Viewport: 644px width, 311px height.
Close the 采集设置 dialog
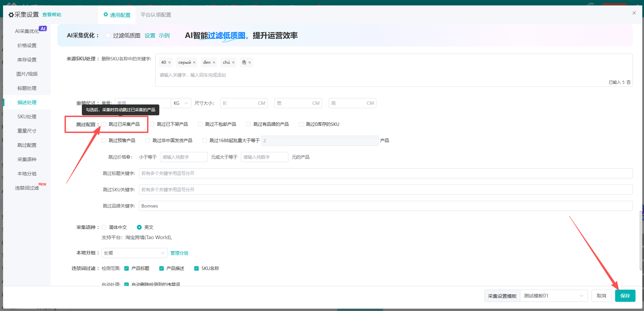click(x=634, y=13)
